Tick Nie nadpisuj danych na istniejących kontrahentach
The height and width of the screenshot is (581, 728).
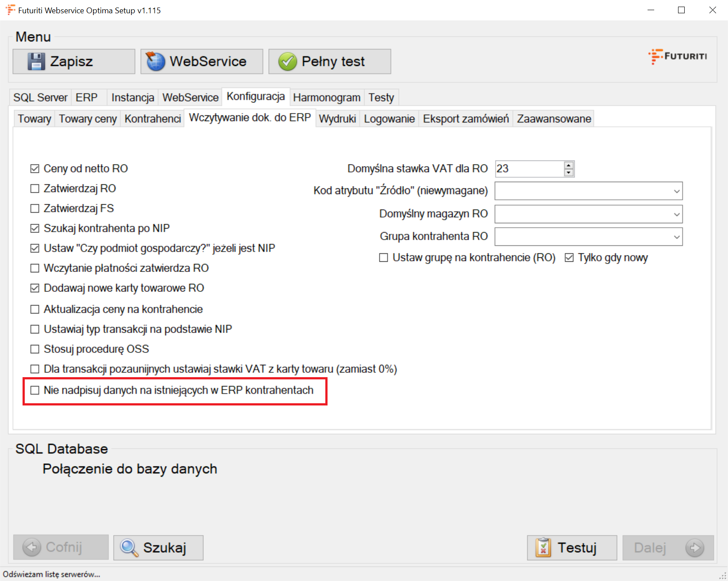tap(35, 390)
